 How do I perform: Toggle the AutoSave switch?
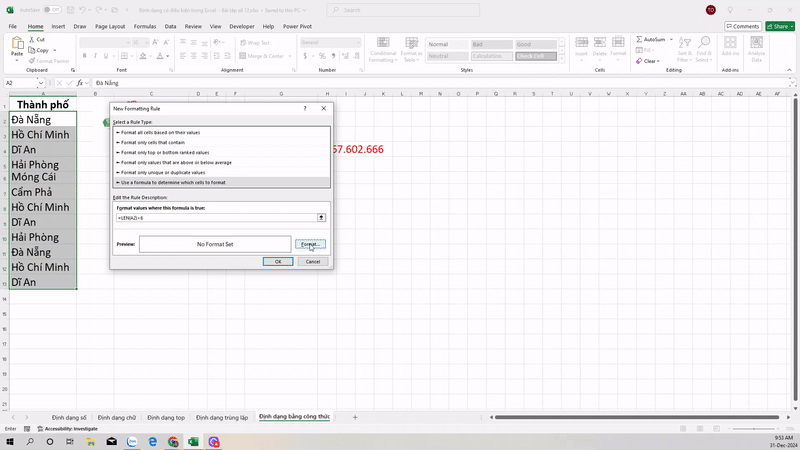[x=52, y=10]
